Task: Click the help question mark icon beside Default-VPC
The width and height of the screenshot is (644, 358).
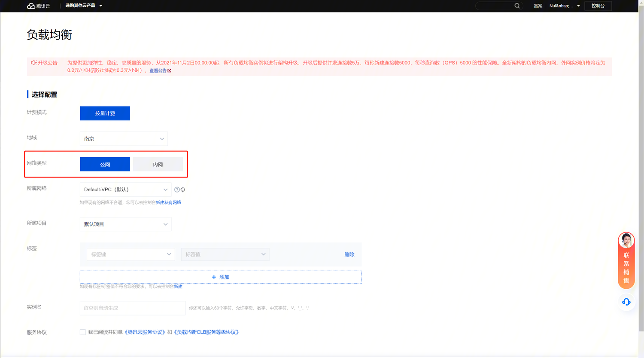Action: pyautogui.click(x=176, y=190)
